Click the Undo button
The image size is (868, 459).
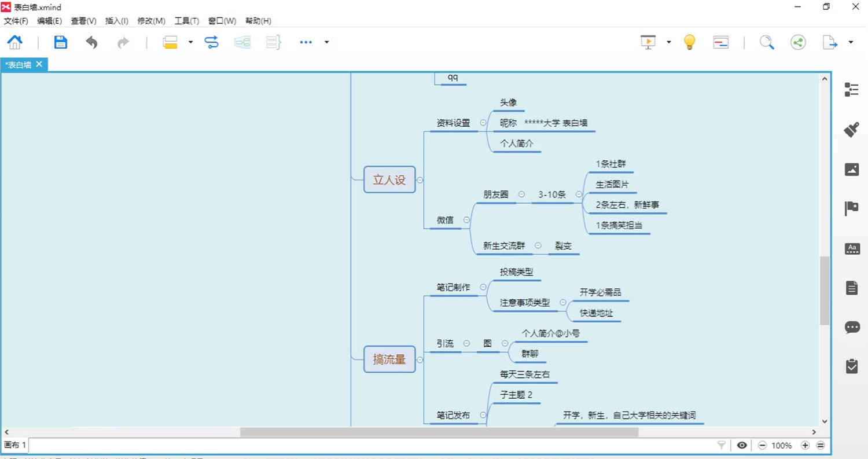tap(91, 42)
